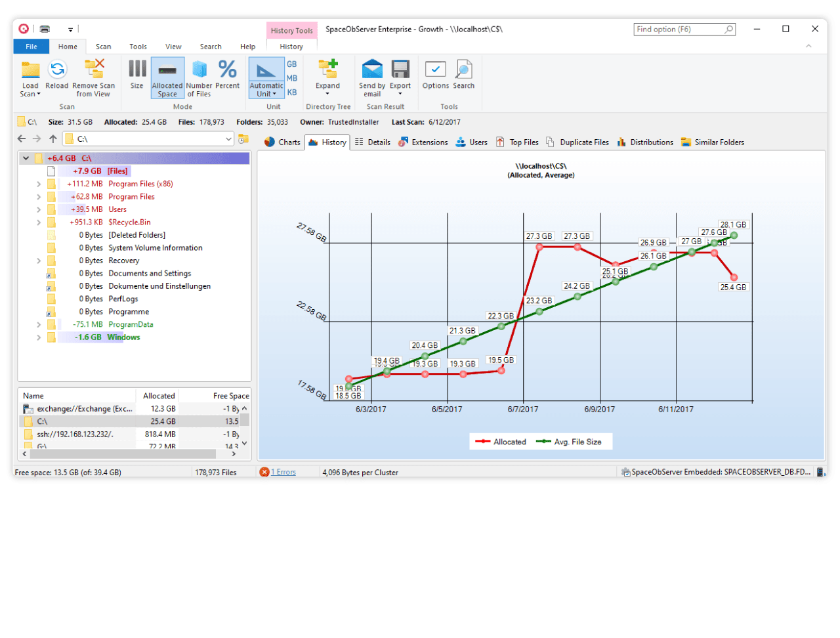The image size is (840, 638).
Task: Select KB as the display unit
Action: coord(291,92)
